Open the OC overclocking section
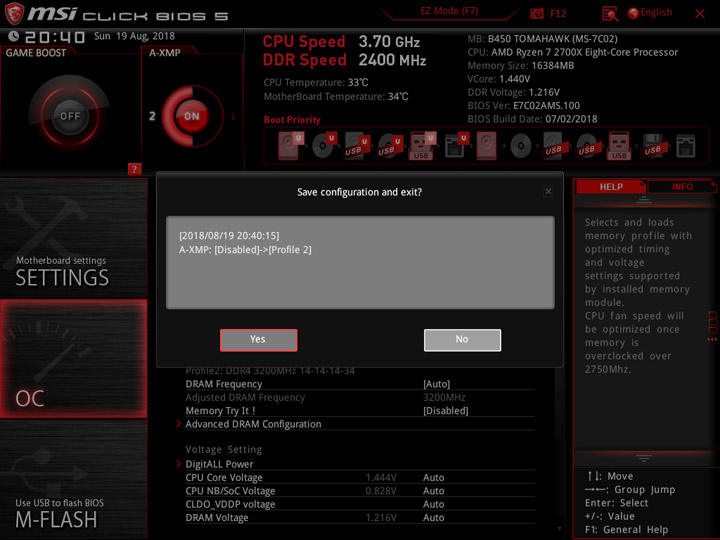Image resolution: width=720 pixels, height=540 pixels. click(73, 359)
